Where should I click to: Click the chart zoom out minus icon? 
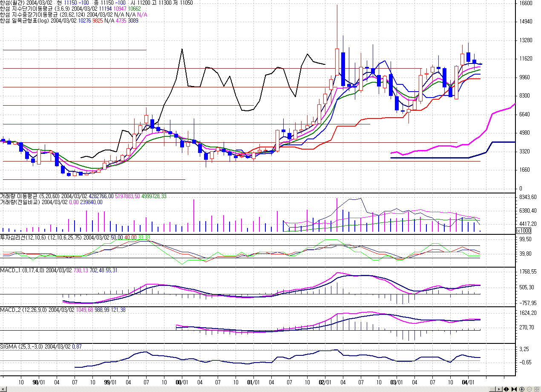[529, 389]
